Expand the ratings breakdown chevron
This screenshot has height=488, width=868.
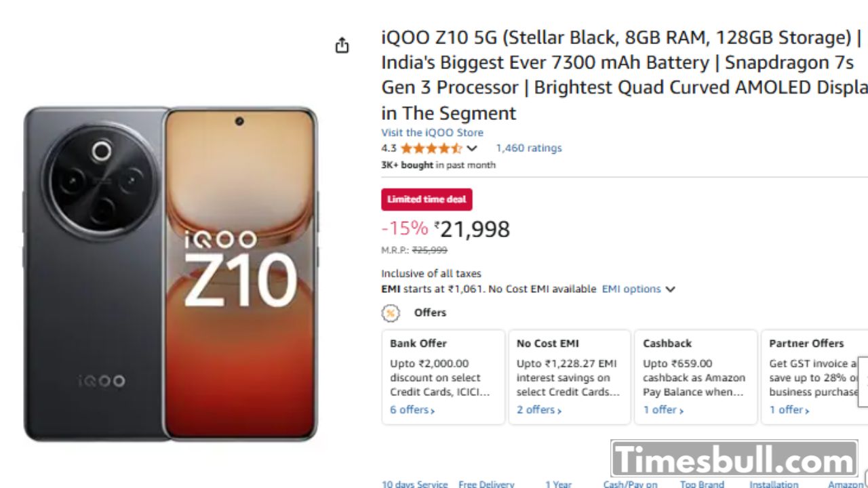(472, 148)
